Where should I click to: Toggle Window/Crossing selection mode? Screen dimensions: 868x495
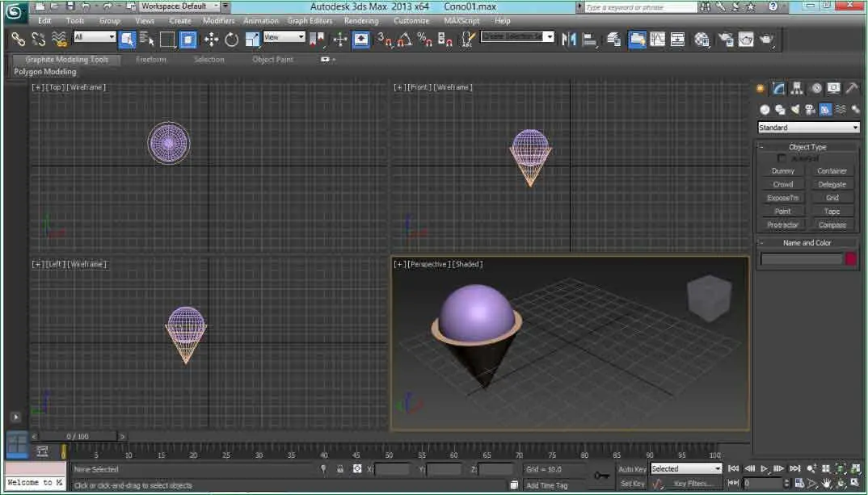point(188,40)
